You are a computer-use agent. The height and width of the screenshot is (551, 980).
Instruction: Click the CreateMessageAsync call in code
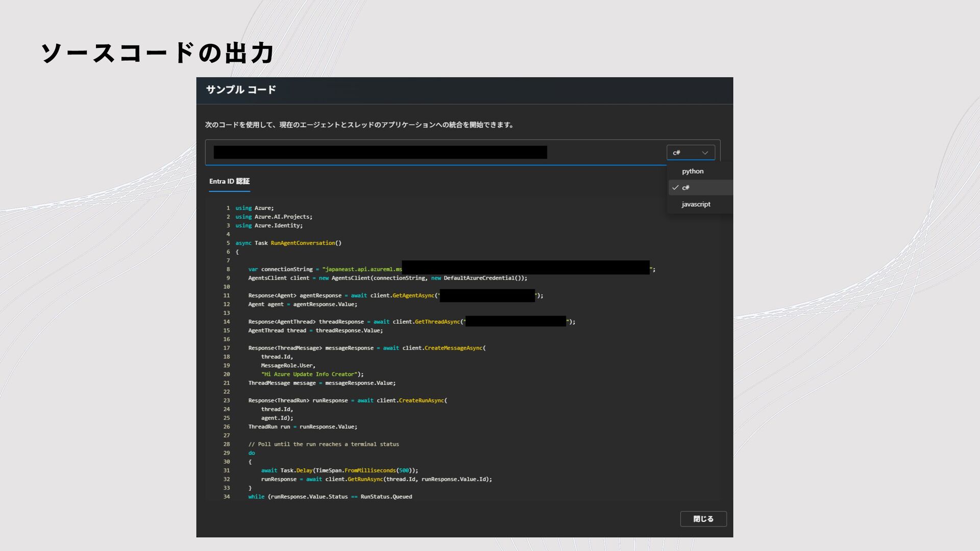point(453,348)
